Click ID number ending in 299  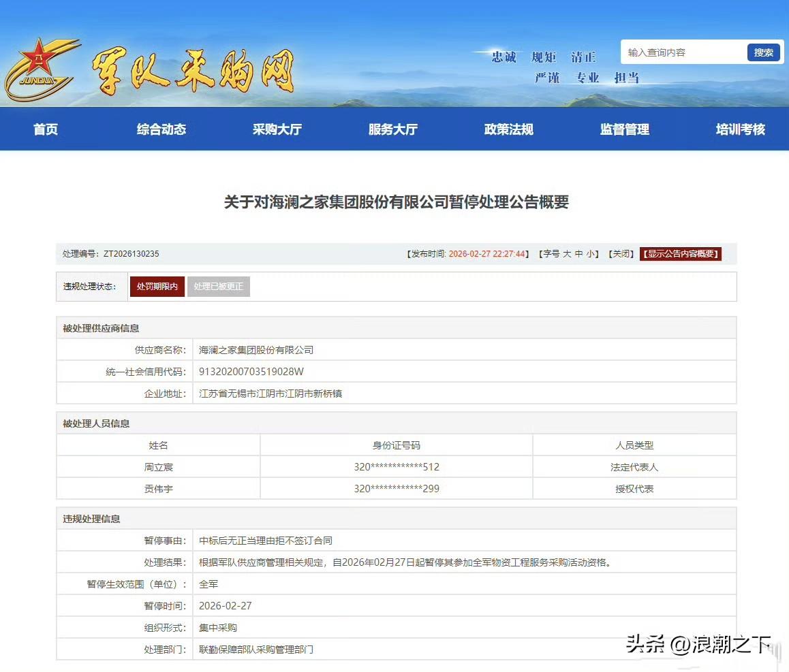(397, 489)
